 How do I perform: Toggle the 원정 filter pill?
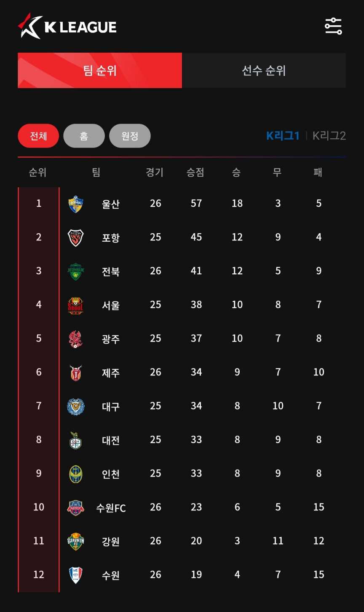[130, 136]
